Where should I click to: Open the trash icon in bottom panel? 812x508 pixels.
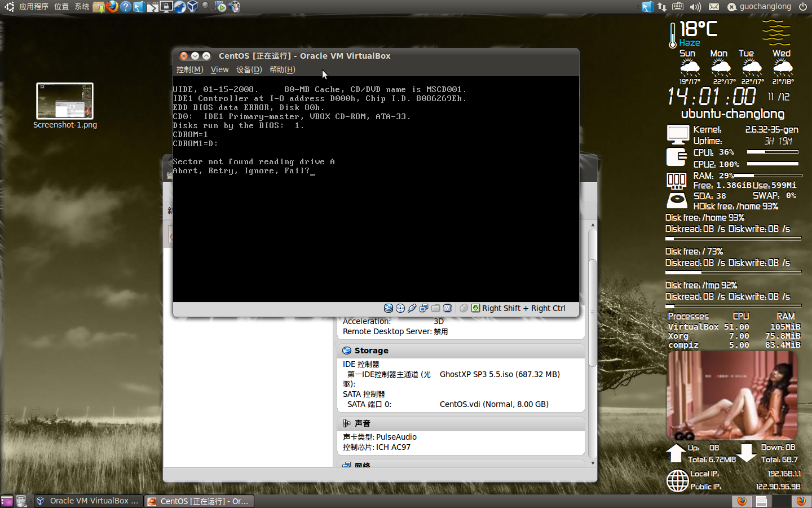21,501
